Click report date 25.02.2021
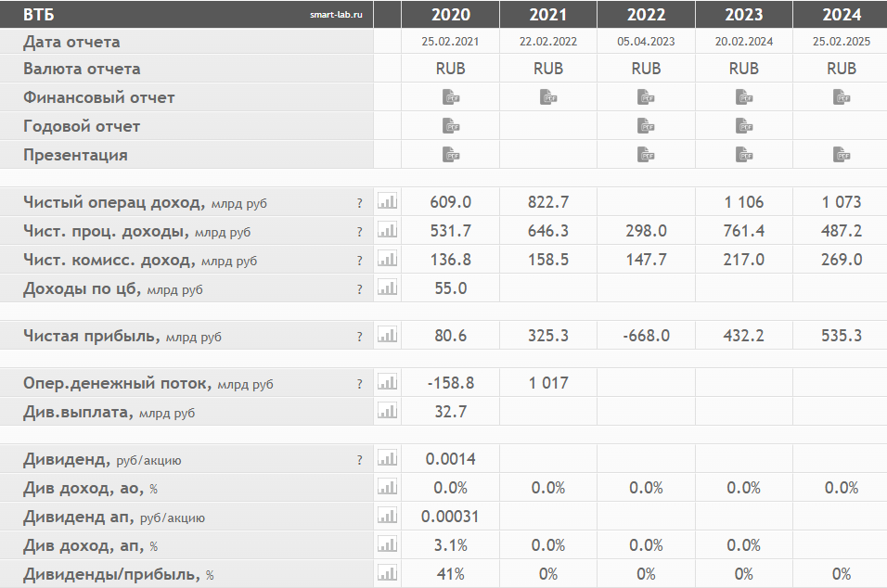Screen dimensions: 887x588 (x=450, y=42)
